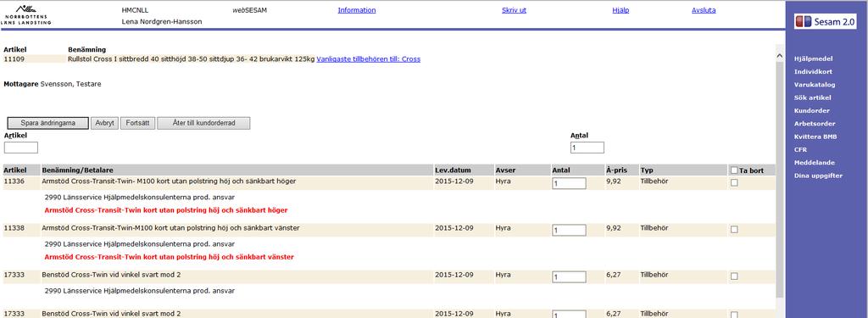Open Kundorder in the sidebar menu
Screen dimensions: 868x318
811,111
